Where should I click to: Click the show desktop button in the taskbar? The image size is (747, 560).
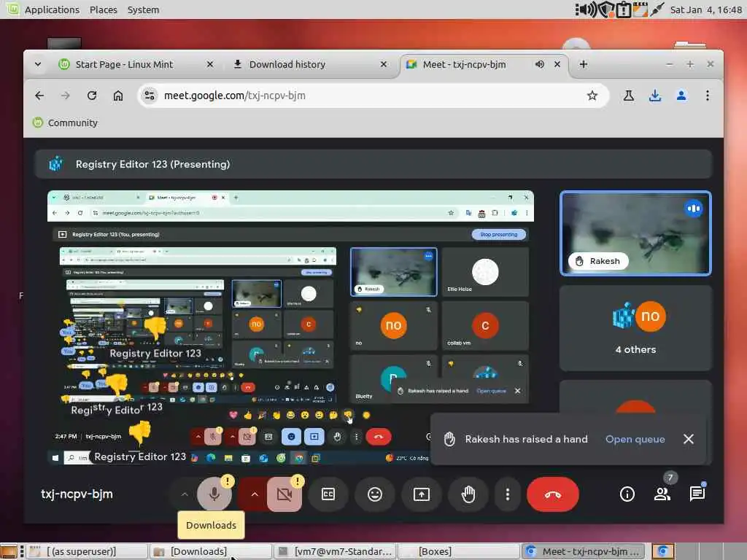click(x=9, y=551)
